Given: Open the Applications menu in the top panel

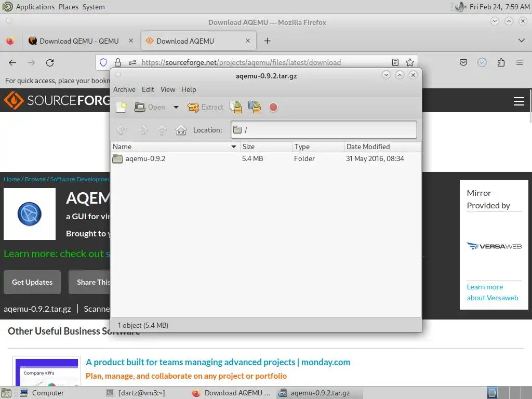Looking at the screenshot, I should [x=35, y=7].
